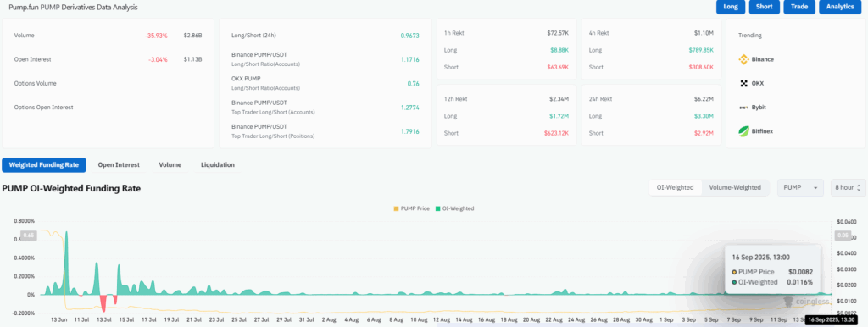Image resolution: width=868 pixels, height=327 pixels.
Task: Click the 1 Sep date on the x-axis
Action: 666,320
